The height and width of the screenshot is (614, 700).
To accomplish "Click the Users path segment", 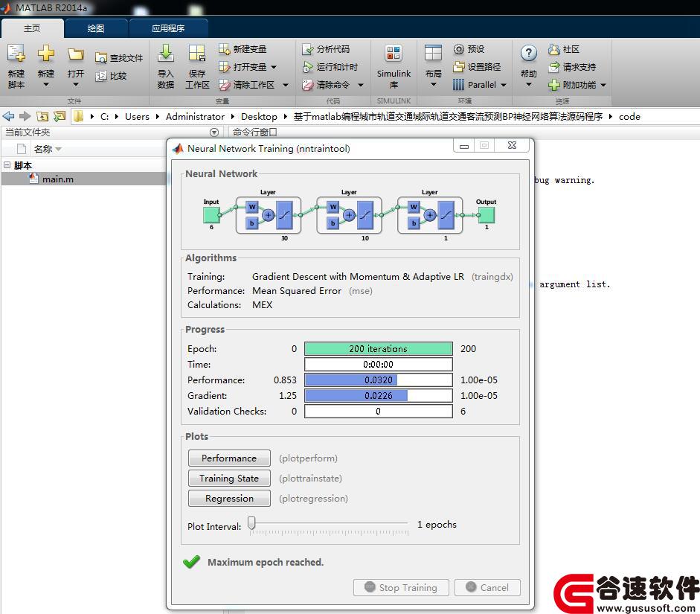I will click(x=137, y=117).
